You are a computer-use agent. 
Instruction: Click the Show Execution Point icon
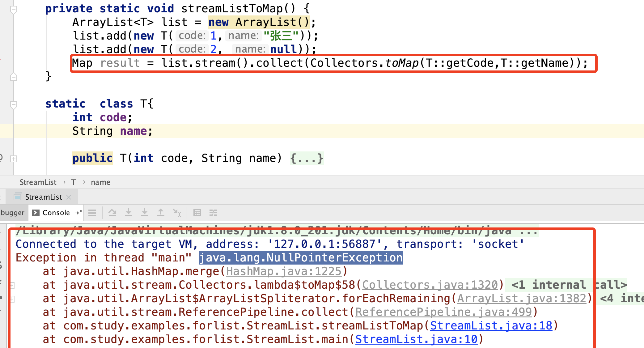click(92, 213)
